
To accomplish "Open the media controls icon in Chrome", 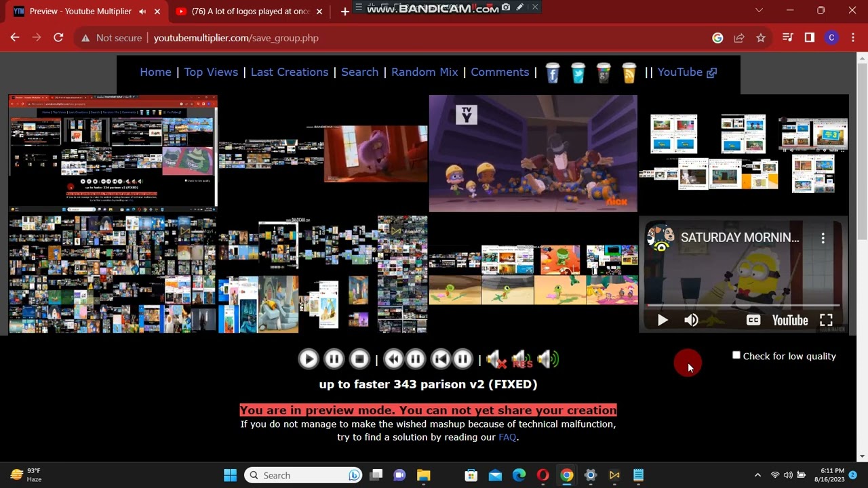I will tap(787, 38).
